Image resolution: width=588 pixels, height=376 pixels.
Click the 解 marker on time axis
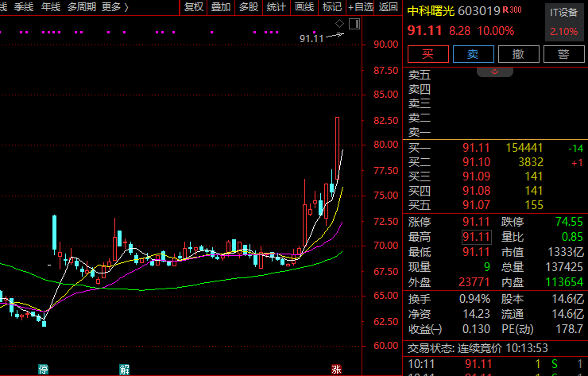(x=124, y=370)
